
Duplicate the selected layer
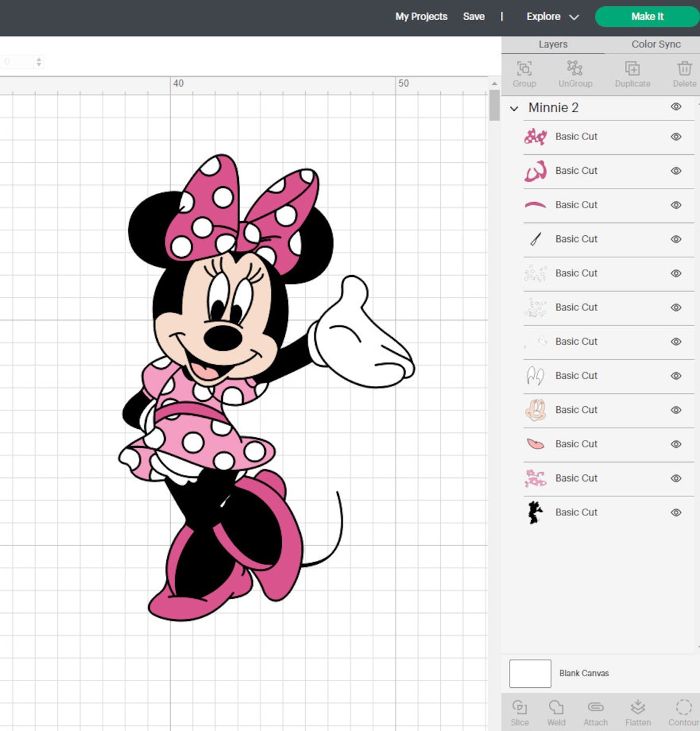(x=632, y=72)
